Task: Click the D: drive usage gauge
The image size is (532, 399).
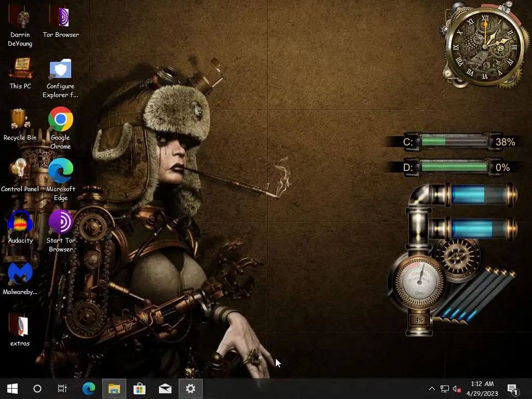Action: coord(453,167)
